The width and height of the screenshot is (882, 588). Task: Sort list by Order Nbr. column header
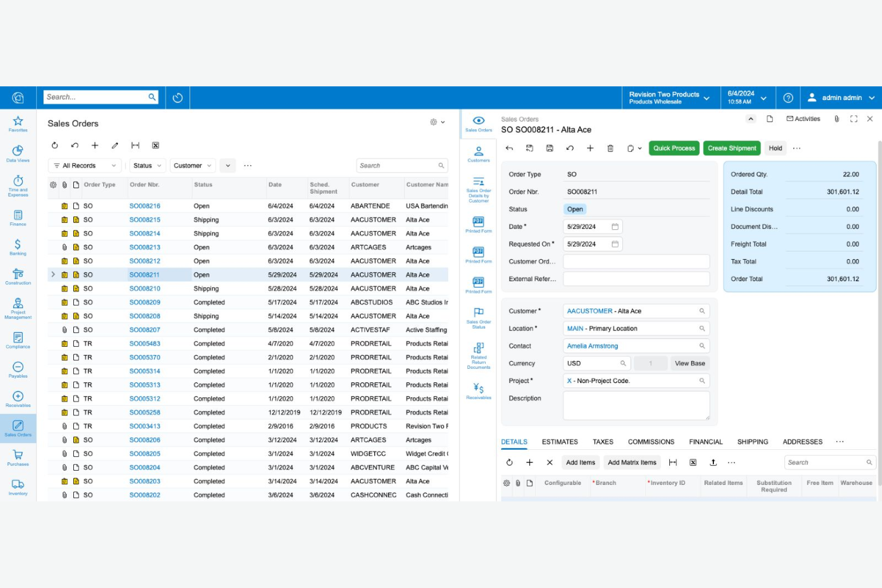[145, 185]
